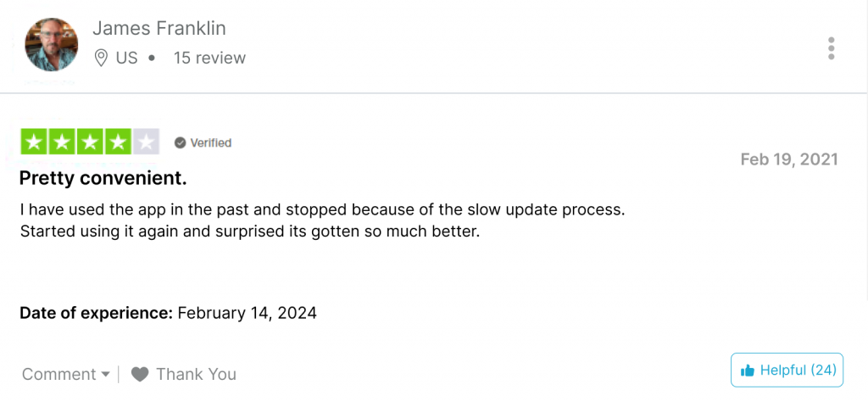Click the Verified checkmark badge icon
The height and width of the screenshot is (401, 868).
180,143
